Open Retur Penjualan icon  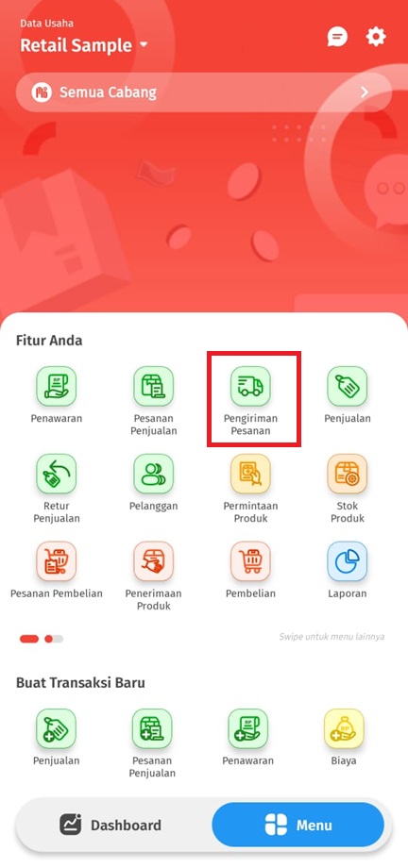[x=57, y=474]
